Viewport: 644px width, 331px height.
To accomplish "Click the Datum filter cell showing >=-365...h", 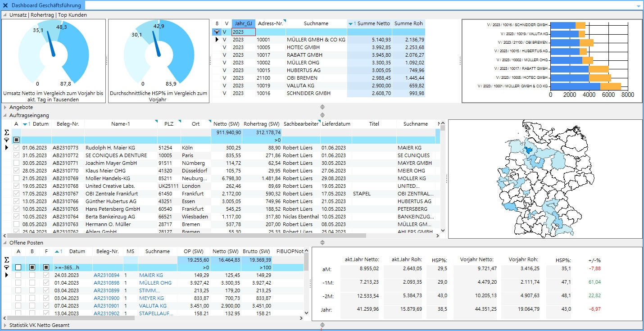I will coord(73,268).
